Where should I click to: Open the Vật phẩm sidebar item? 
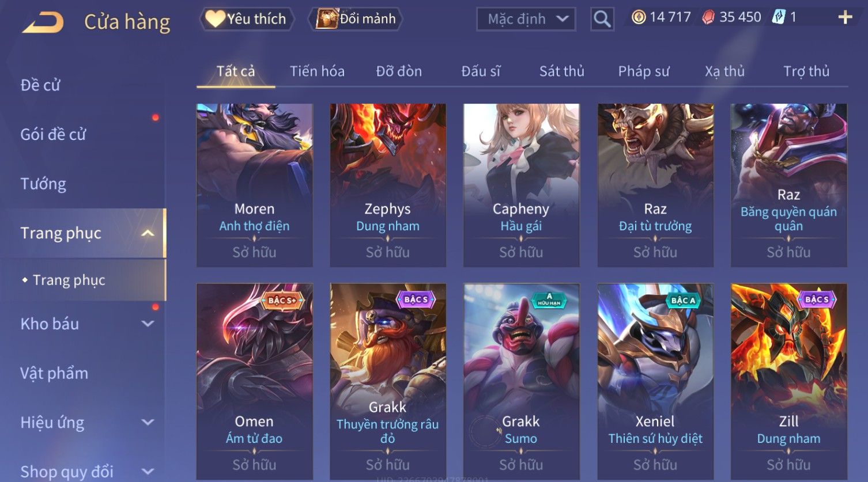point(54,373)
